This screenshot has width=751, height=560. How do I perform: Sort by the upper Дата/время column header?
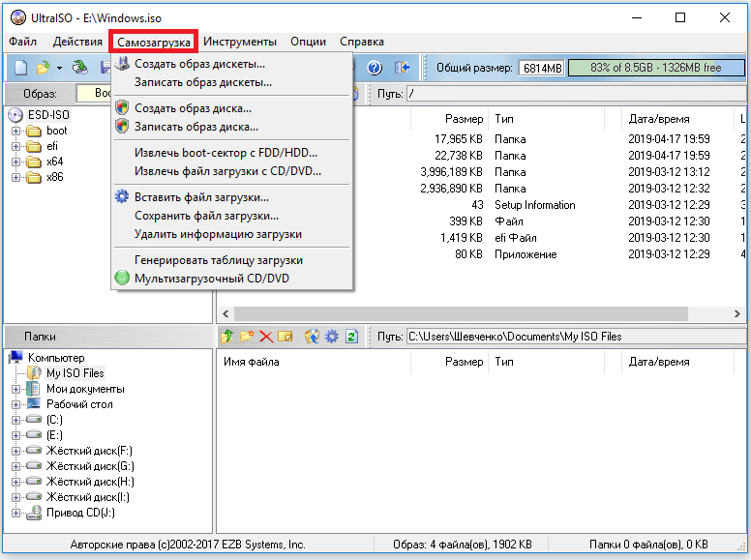tap(677, 119)
